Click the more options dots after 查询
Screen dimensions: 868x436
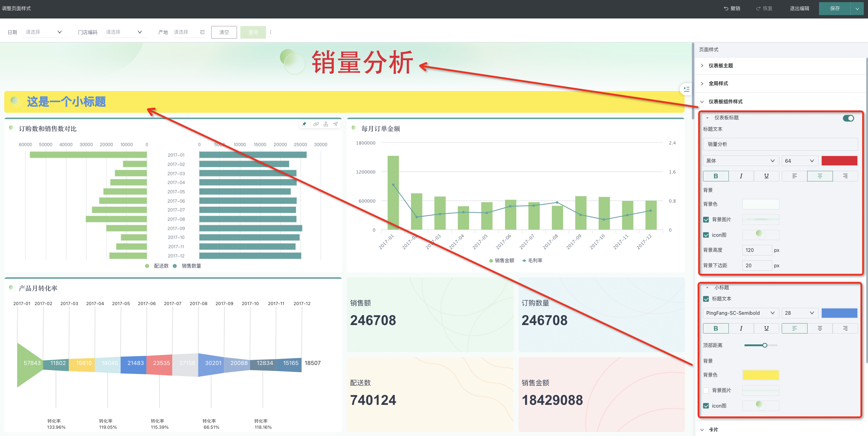click(x=271, y=32)
